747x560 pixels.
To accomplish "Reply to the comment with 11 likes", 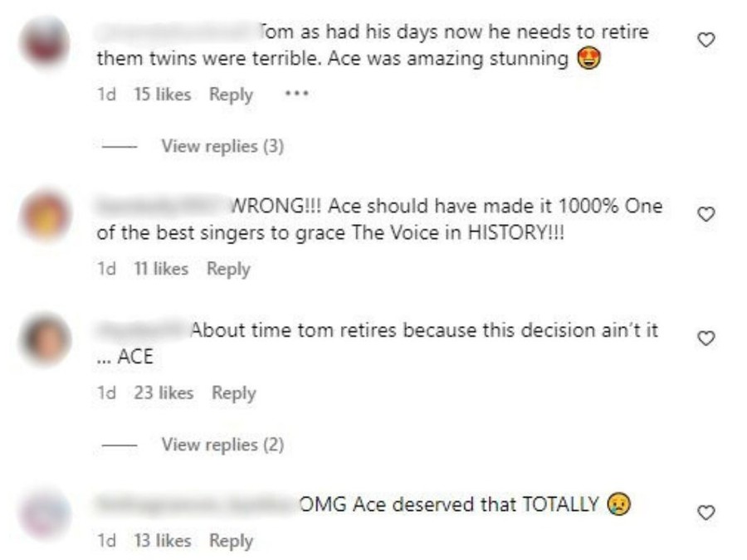I will click(x=228, y=269).
